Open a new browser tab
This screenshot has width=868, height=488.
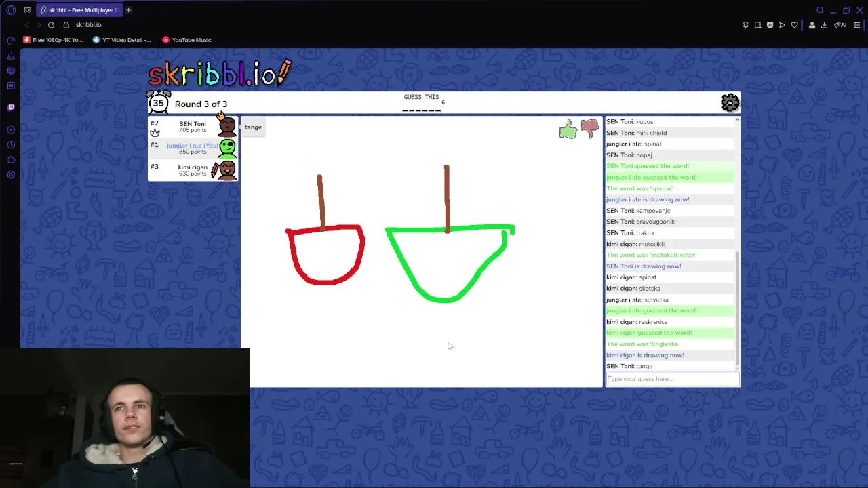(128, 10)
